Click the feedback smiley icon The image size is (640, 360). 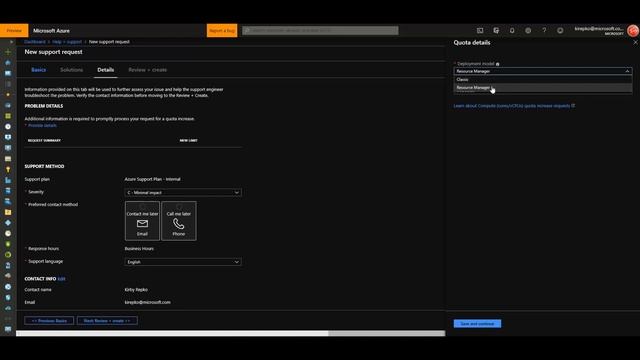[560, 31]
